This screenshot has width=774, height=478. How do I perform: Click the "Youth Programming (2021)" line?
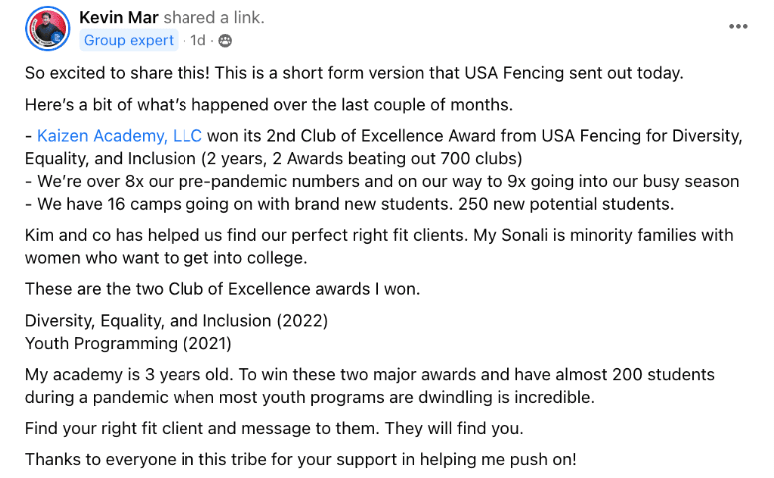127,343
